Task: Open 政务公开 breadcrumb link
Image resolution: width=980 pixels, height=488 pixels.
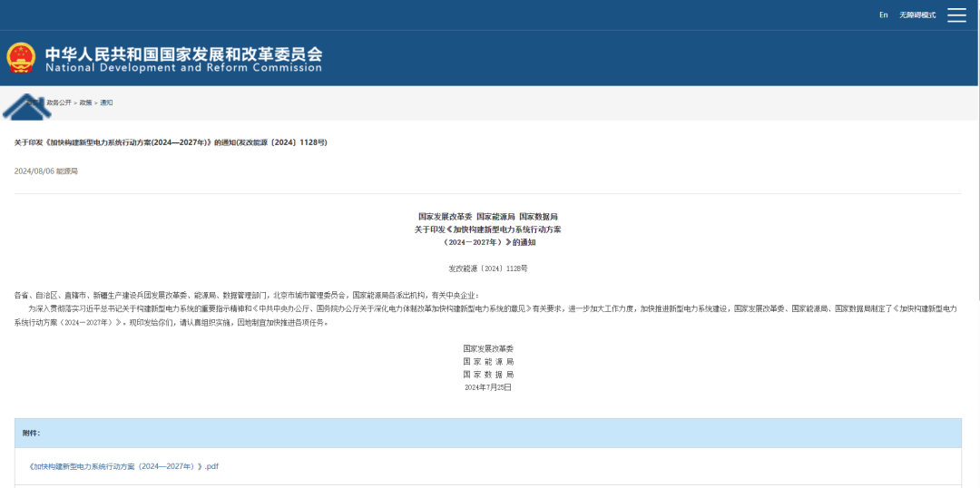Action: [x=59, y=102]
